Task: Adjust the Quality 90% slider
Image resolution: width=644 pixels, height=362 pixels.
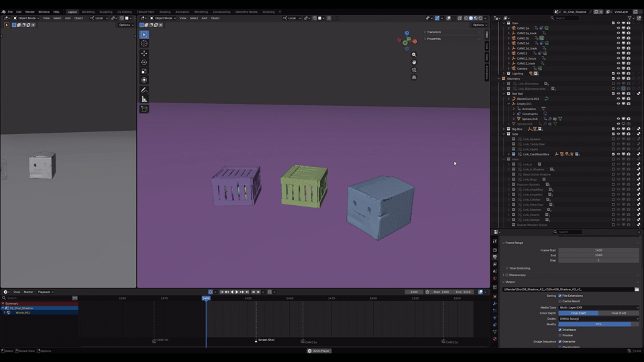Action: point(598,324)
